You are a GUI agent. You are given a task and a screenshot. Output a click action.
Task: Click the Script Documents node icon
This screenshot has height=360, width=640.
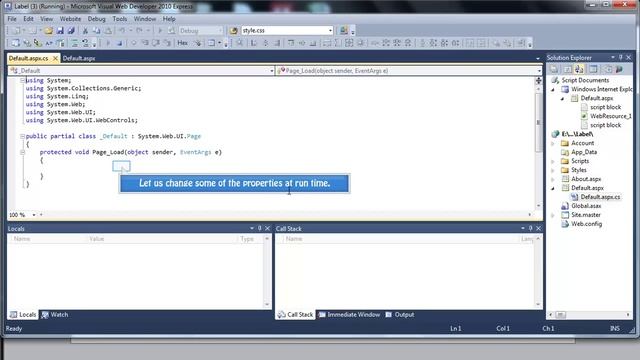tap(555, 80)
